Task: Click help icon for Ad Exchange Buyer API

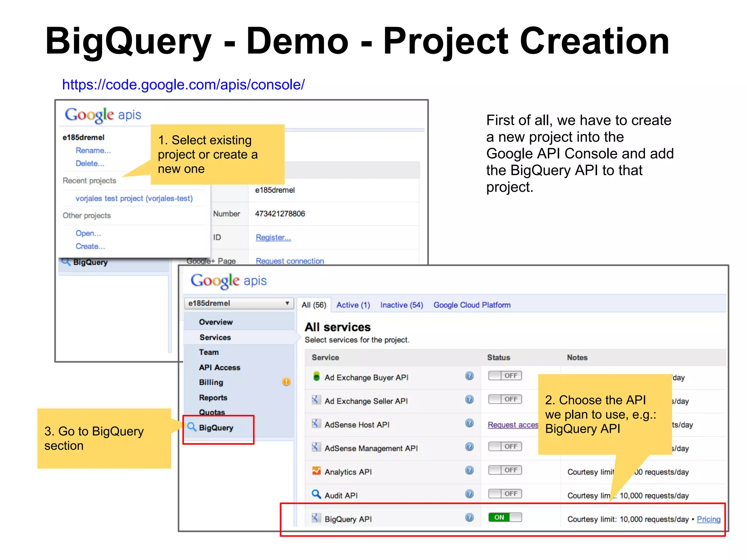Action: pos(469,376)
